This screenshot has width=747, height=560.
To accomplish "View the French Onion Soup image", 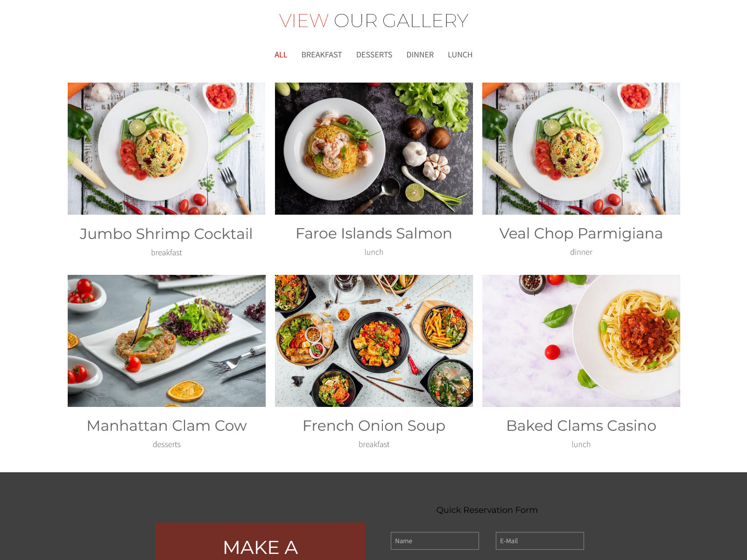I will [373, 341].
